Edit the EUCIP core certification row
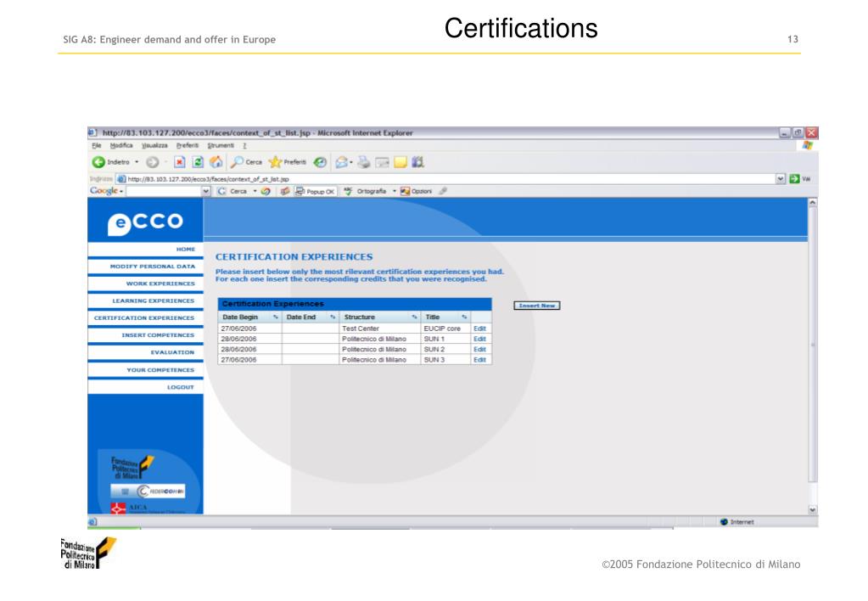Image resolution: width=868 pixels, height=601 pixels. point(479,328)
